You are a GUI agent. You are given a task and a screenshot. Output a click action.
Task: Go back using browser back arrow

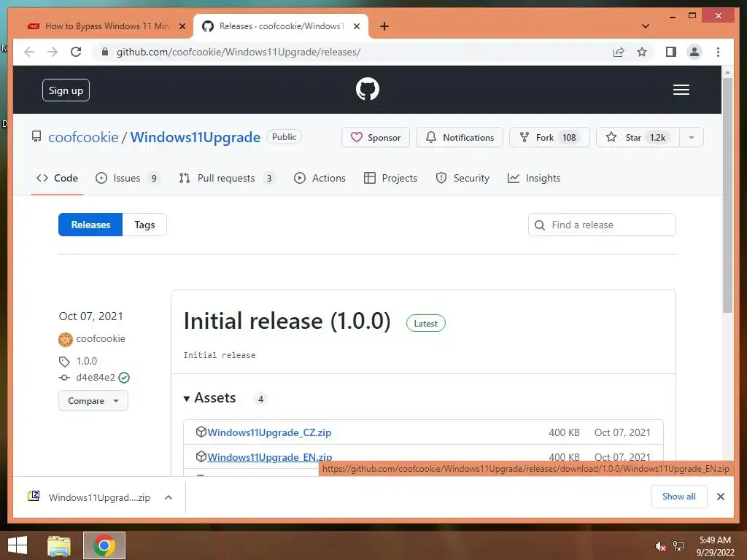[x=29, y=52]
